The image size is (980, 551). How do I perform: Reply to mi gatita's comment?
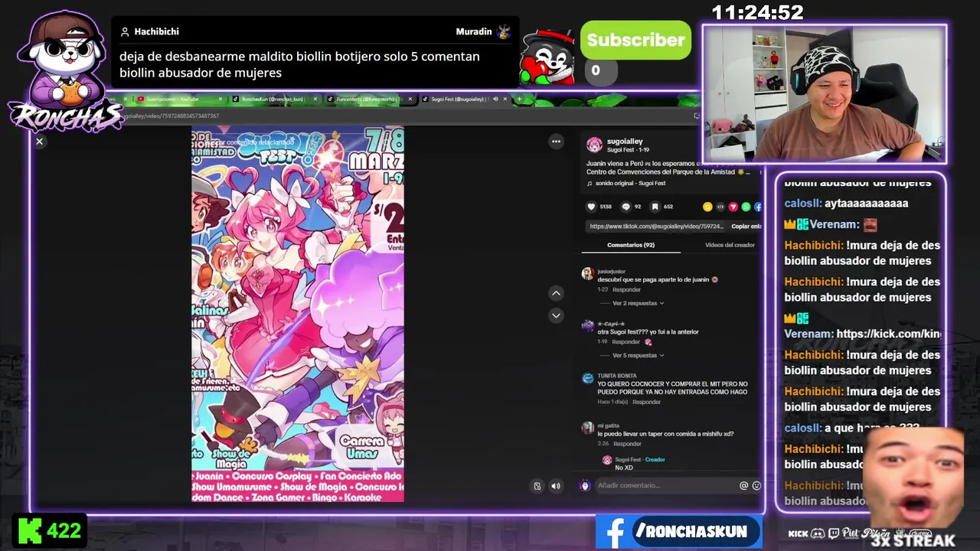627,443
